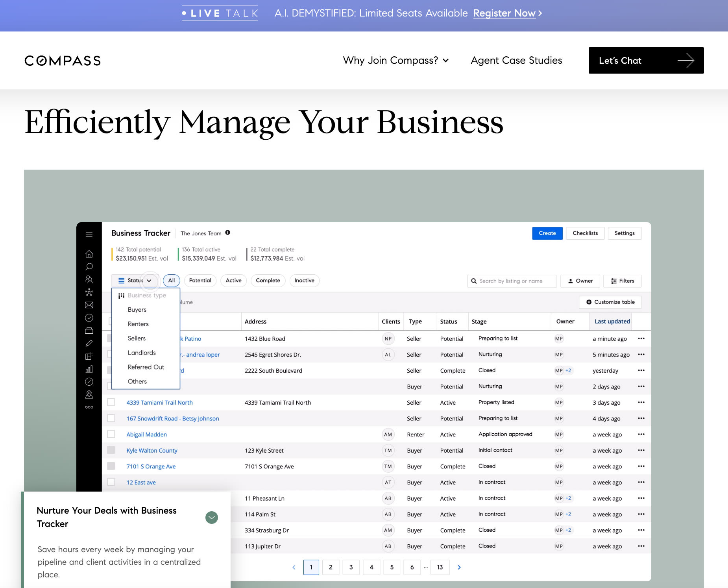The width and height of the screenshot is (728, 588).
Task: Go to previous page with the left arrow
Action: 294,567
